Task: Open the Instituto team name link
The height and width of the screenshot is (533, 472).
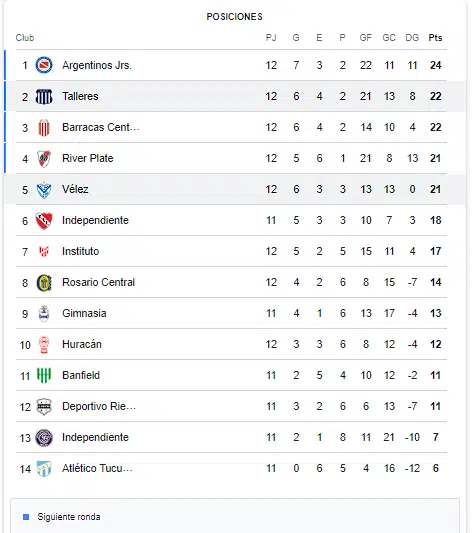Action: [81, 251]
